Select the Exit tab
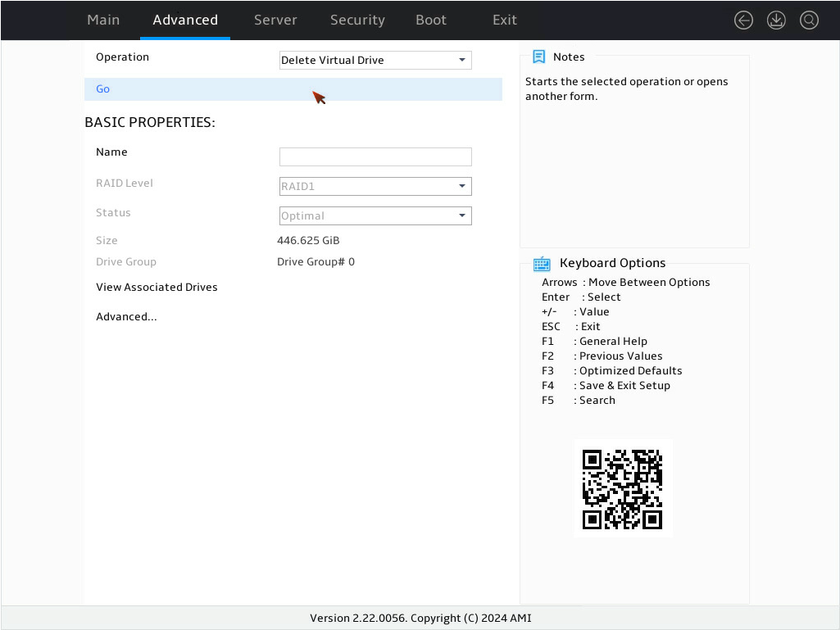 click(505, 20)
